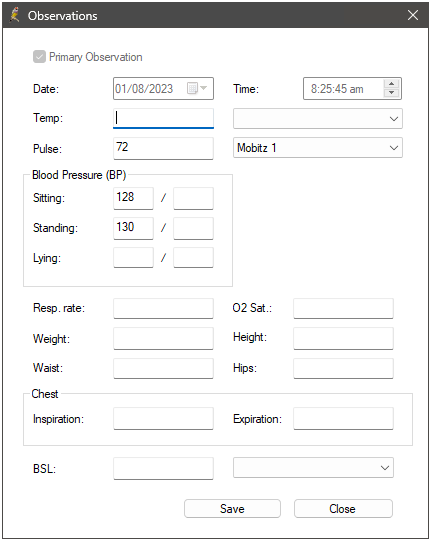Decrease time with the down spinner arrow
Screen dimensions: 432x543
[391, 93]
